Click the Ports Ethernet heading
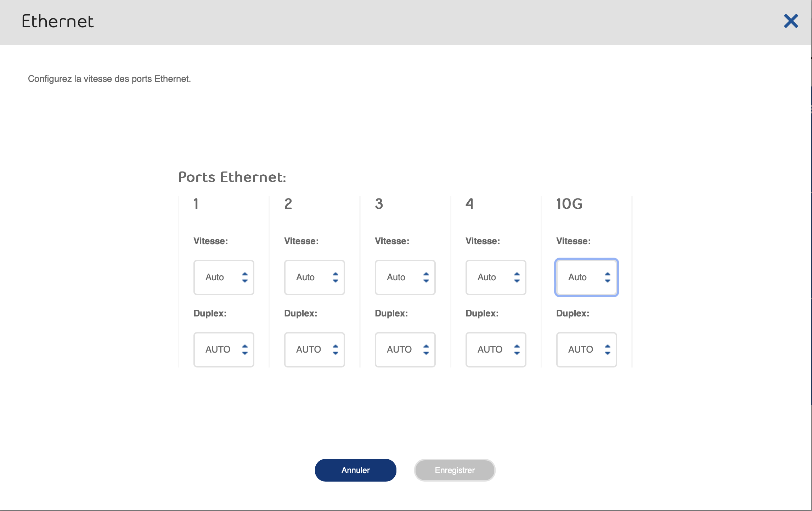812x511 pixels. (232, 177)
